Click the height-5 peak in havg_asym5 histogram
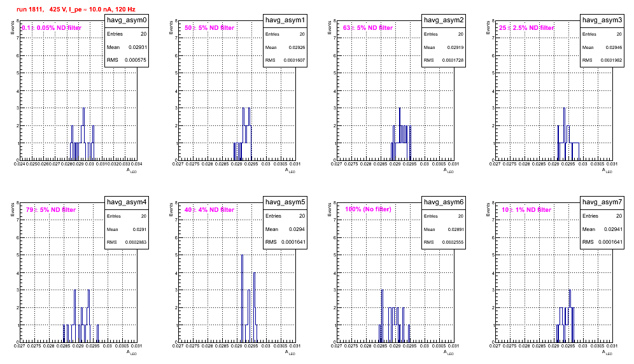Screen dimensions: 634x364 coord(242,298)
